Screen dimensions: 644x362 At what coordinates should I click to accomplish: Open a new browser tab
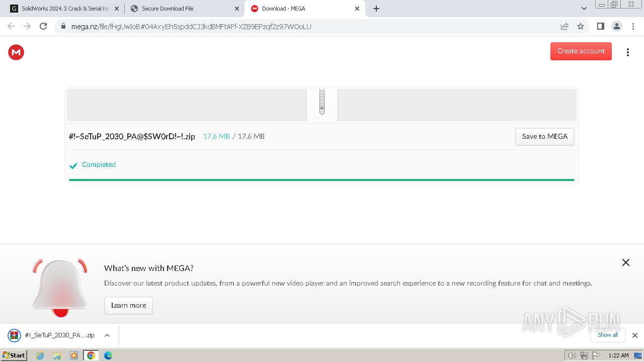click(376, 9)
